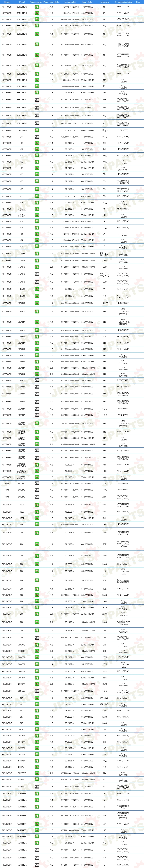The width and height of the screenshot is (144, 868).
Task: Click the petrol icon in the C3 PLURIEL 1.4 row
Action: click(x=37, y=209)
